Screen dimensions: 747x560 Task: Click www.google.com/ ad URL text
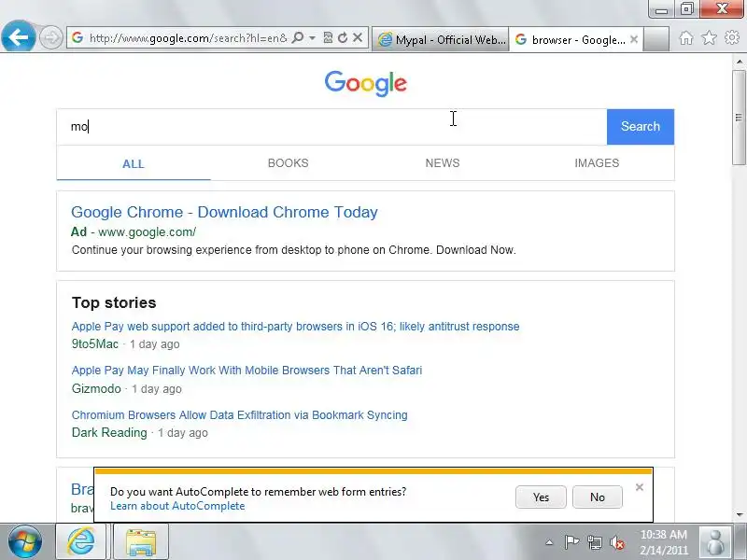tap(148, 232)
